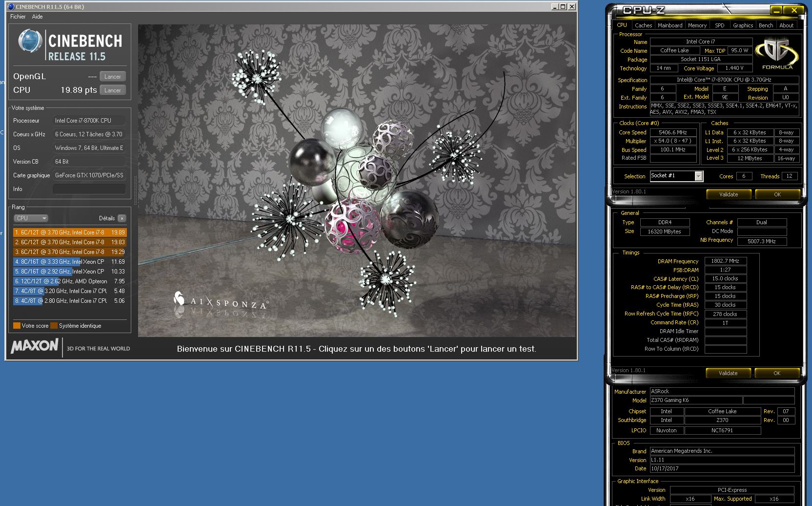Minimize the CPU-Z window
The width and height of the screenshot is (812, 506).
click(777, 10)
